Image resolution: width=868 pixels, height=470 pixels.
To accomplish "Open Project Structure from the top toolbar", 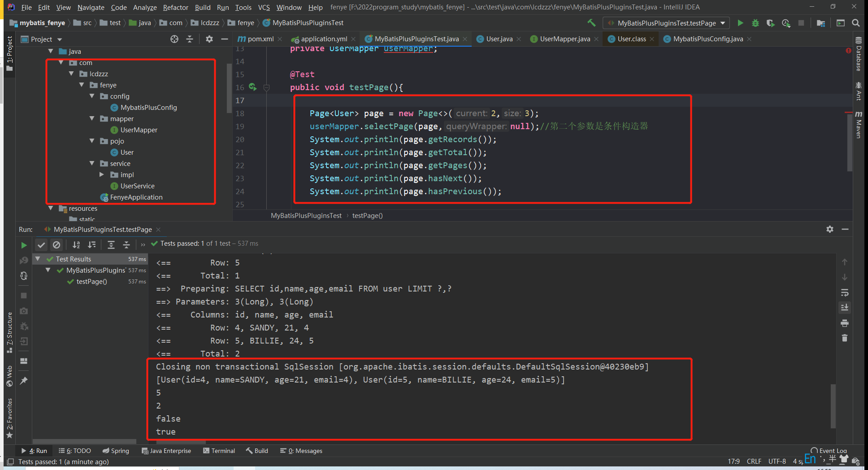I will coord(821,23).
